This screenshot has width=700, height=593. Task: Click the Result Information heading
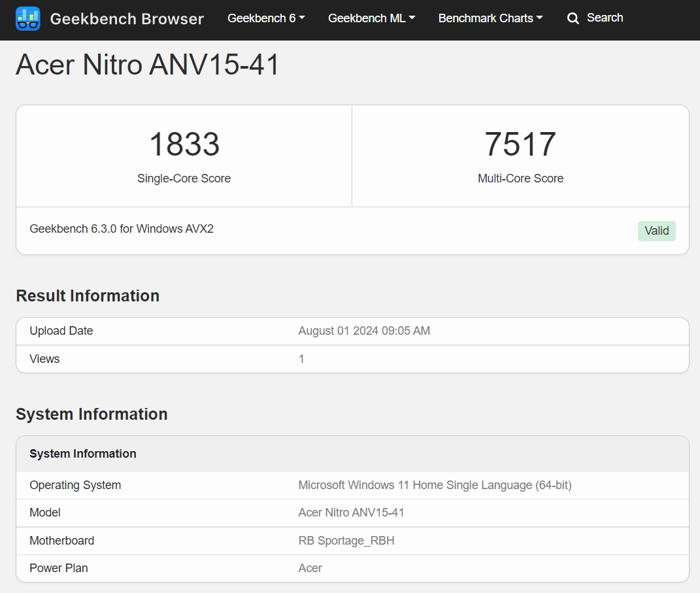[x=88, y=296]
